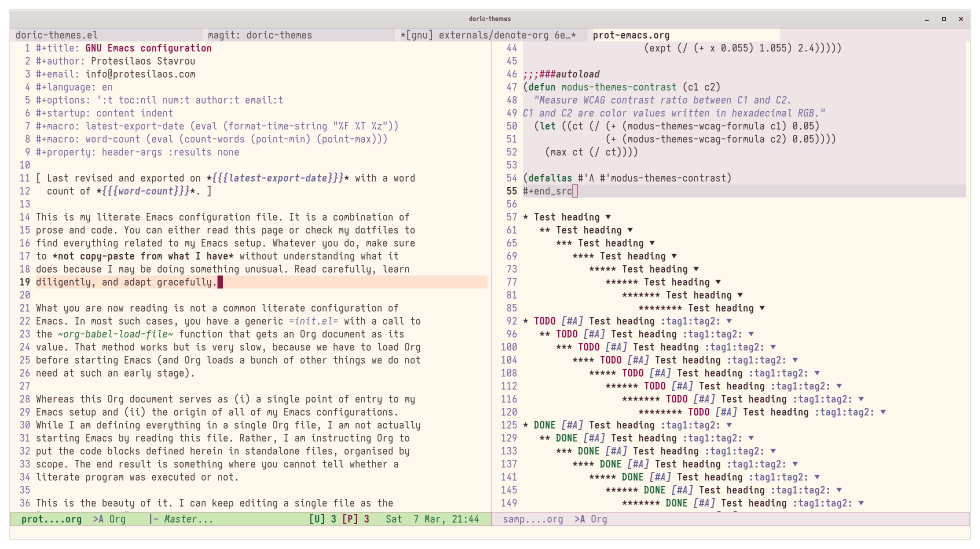The image size is (980, 549).
Task: Open the magit: doric-themes tab
Action: pos(259,35)
